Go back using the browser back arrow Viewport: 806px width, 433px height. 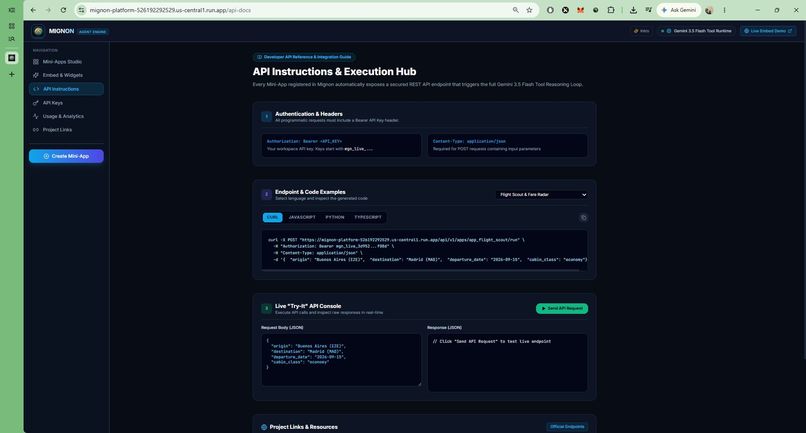tap(33, 10)
